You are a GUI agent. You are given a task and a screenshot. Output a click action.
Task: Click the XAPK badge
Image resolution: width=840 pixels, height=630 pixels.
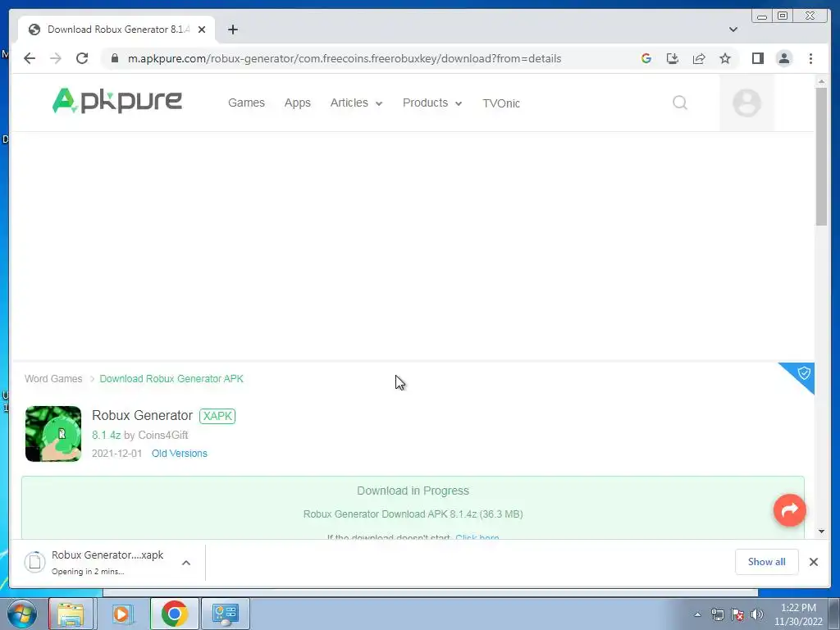coord(217,416)
